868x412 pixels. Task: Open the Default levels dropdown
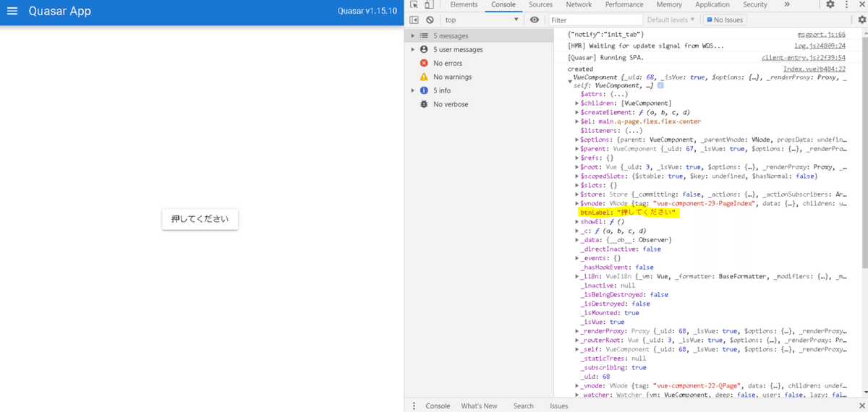[x=671, y=20]
